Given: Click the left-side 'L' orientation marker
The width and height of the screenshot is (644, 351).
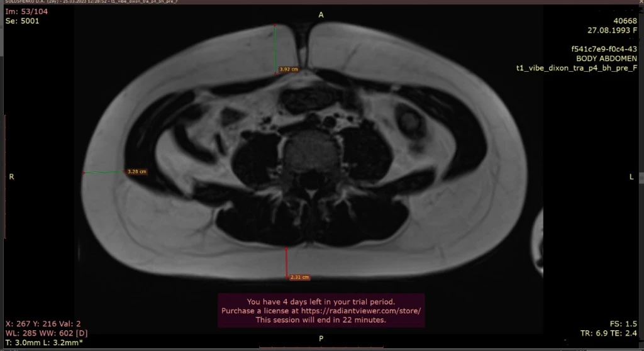Looking at the screenshot, I should click(x=631, y=177).
